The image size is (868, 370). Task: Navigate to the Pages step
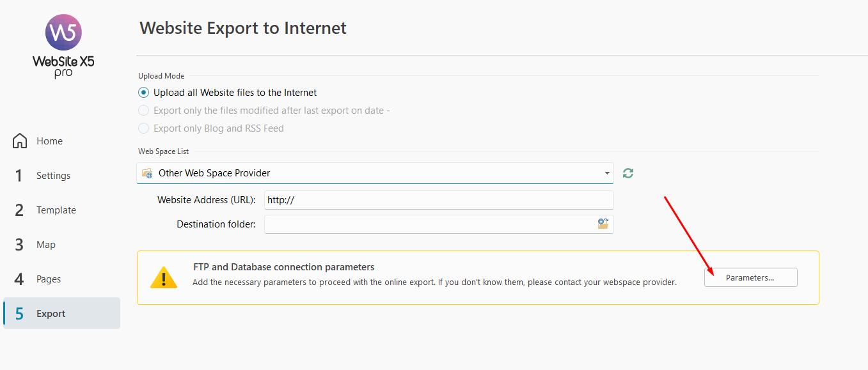point(49,279)
